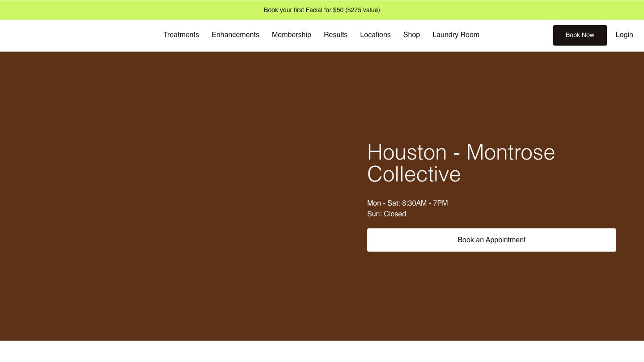Viewport: 644px width, 362px height.
Task: Click the Mon - Sat hours text
Action: coord(407,203)
